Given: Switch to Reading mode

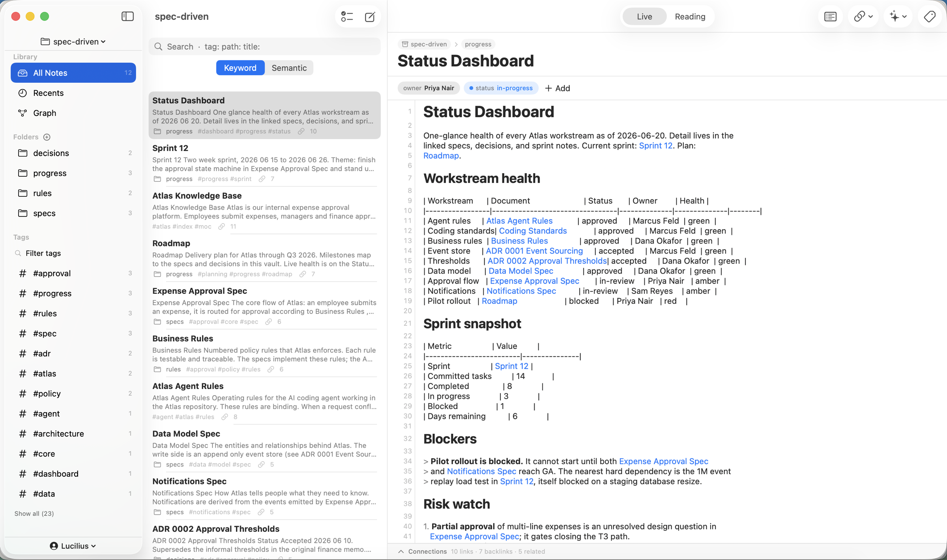Looking at the screenshot, I should click(x=690, y=17).
